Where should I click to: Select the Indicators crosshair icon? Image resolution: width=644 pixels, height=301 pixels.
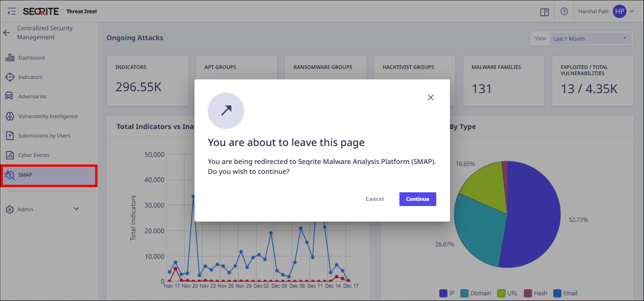pyautogui.click(x=9, y=77)
